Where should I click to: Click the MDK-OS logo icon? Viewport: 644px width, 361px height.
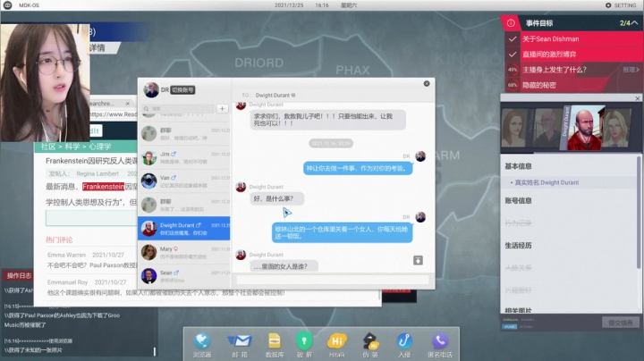tap(8, 5)
